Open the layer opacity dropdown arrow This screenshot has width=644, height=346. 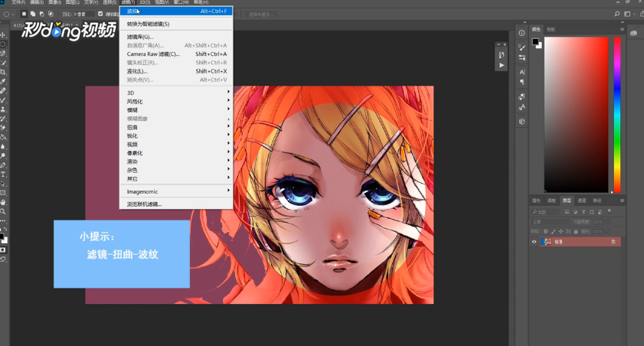607,222
